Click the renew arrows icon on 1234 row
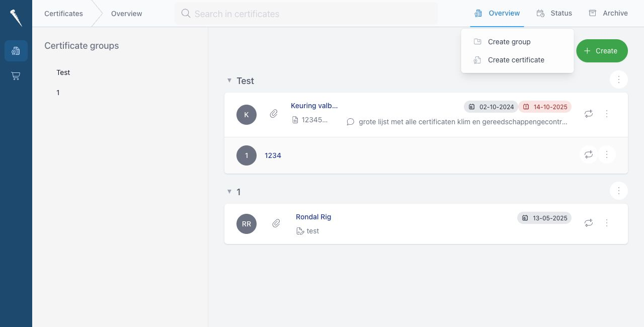644x327 pixels. pyautogui.click(x=589, y=154)
